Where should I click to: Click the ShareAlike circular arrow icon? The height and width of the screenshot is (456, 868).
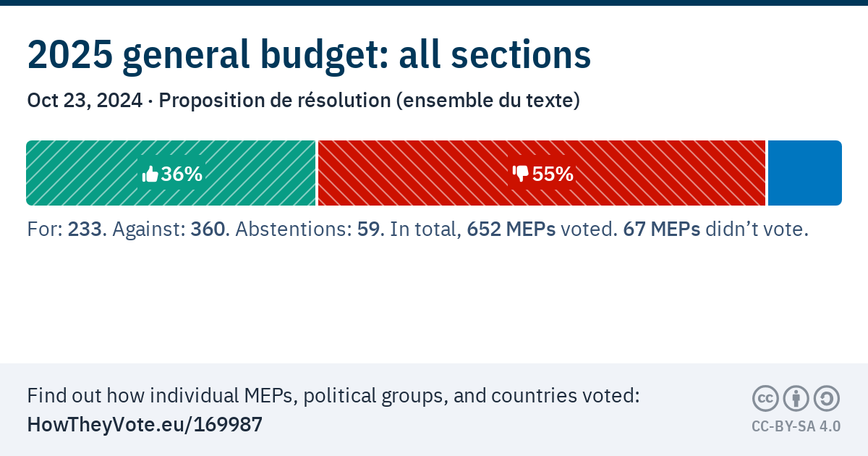pos(826,398)
